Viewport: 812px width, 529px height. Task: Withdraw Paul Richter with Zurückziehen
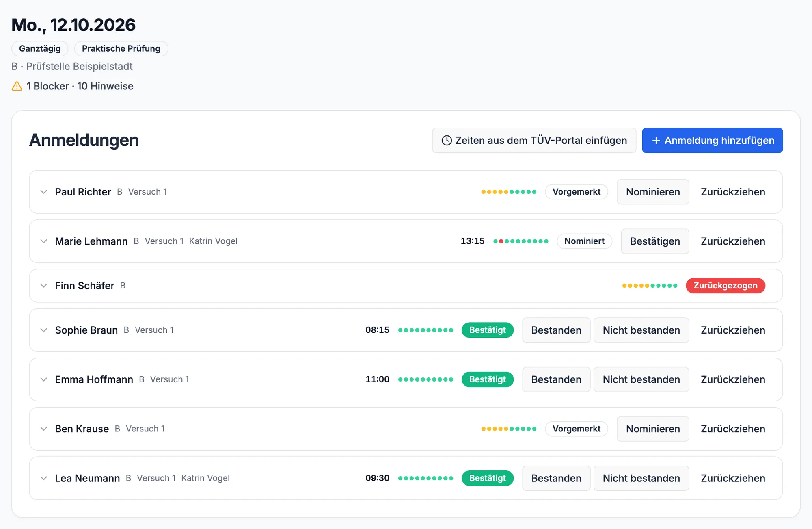point(733,192)
